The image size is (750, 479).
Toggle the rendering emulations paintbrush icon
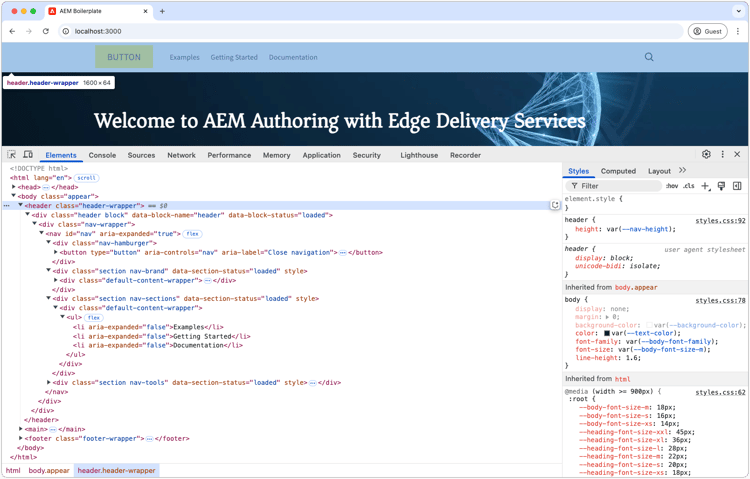[x=721, y=186]
